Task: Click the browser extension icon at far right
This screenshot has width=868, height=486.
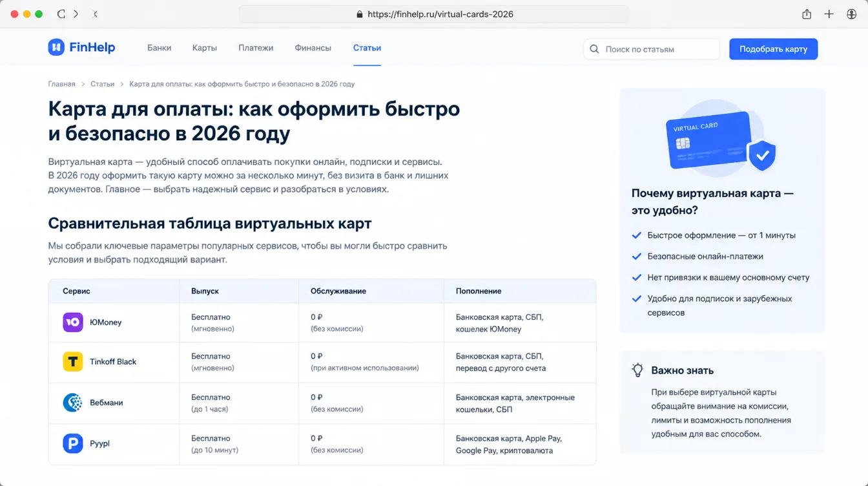Action: pos(851,14)
